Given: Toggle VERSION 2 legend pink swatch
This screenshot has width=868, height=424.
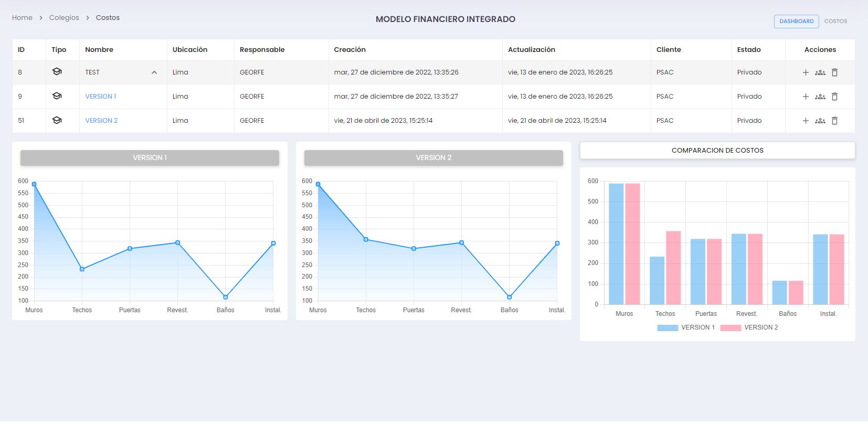Looking at the screenshot, I should pyautogui.click(x=731, y=328).
